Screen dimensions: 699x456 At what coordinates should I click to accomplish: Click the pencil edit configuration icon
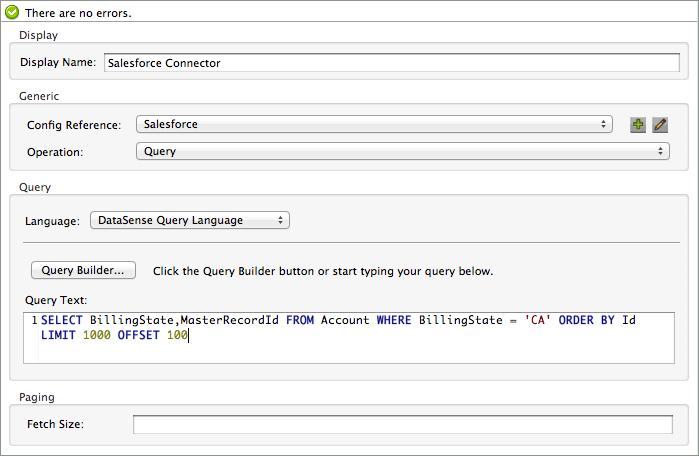[x=660, y=125]
